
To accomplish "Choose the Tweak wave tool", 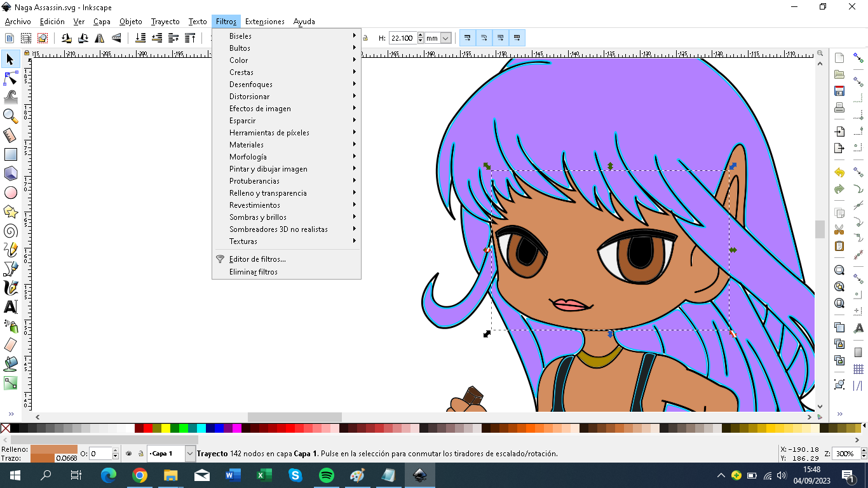I will coord(10,97).
